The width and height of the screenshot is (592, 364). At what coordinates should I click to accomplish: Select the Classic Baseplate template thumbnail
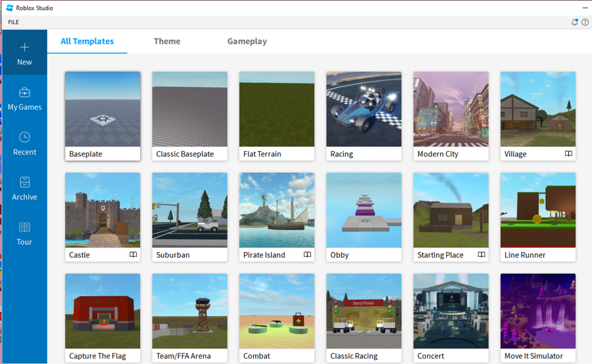(x=190, y=109)
